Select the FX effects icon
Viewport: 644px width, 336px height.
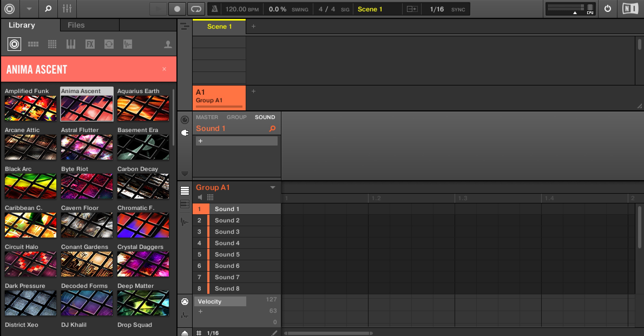click(90, 44)
